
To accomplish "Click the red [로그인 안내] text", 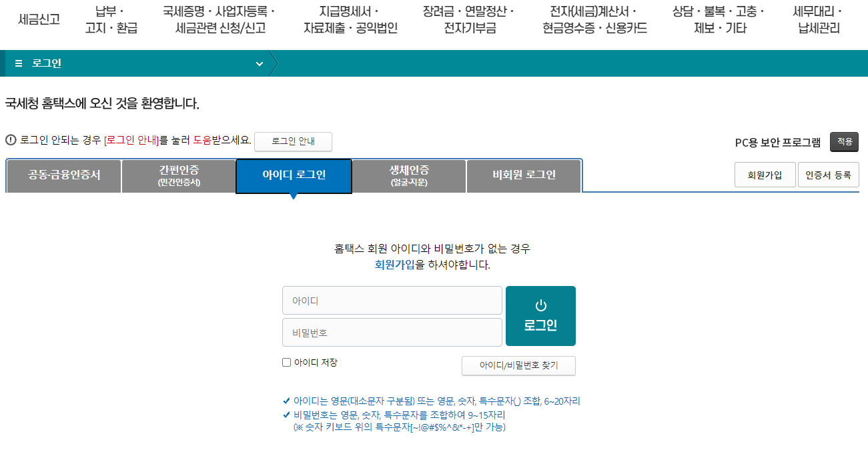I will [131, 140].
